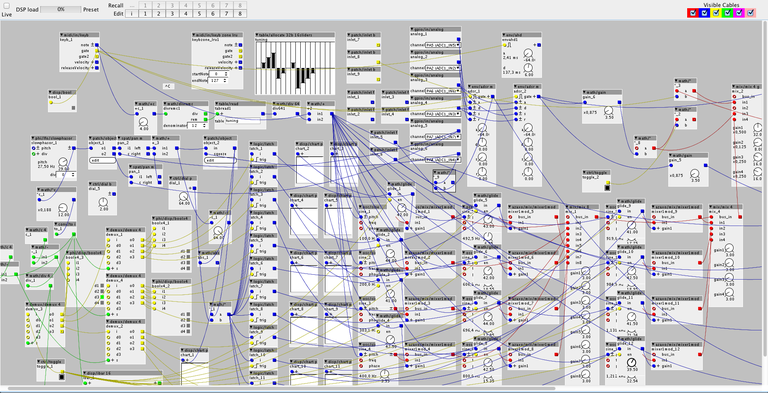Toggle the black checkbox on toggle_1

(x=62, y=377)
